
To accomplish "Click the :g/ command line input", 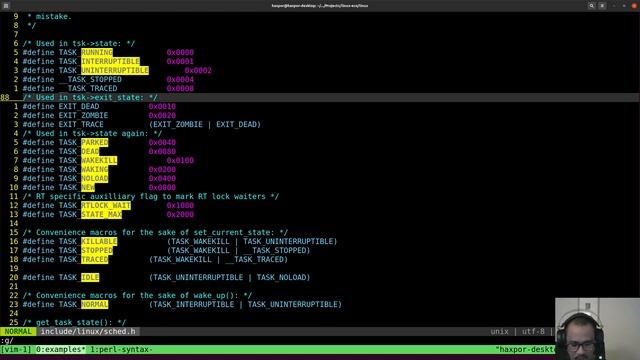I will pos(7,340).
